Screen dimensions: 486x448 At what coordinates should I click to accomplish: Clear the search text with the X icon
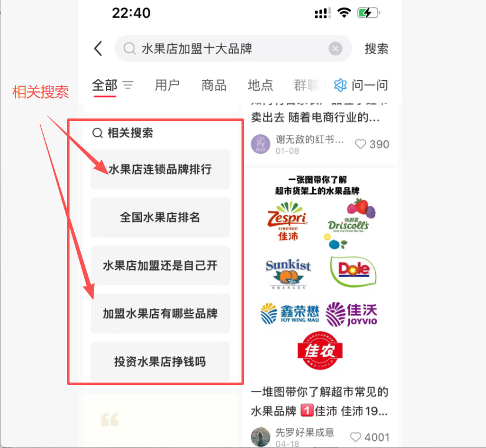335,49
